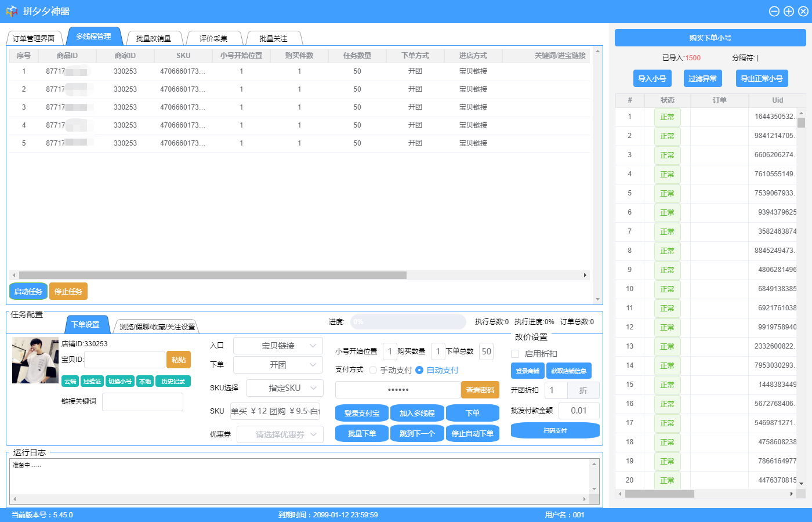
Task: Select the 批量关注 tab
Action: click(273, 38)
